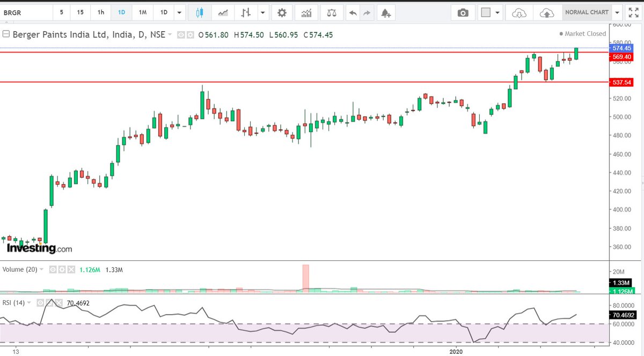
Task: Select the 15 minute interval
Action: 80,12
